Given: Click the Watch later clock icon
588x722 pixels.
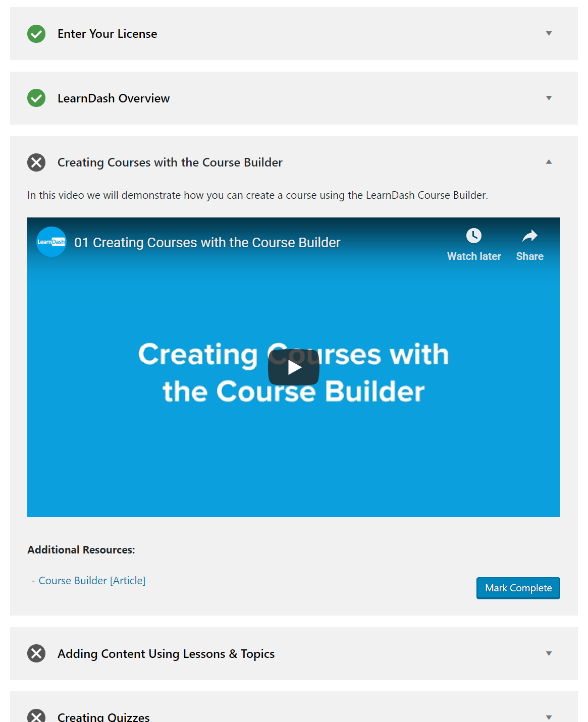Looking at the screenshot, I should [473, 236].
